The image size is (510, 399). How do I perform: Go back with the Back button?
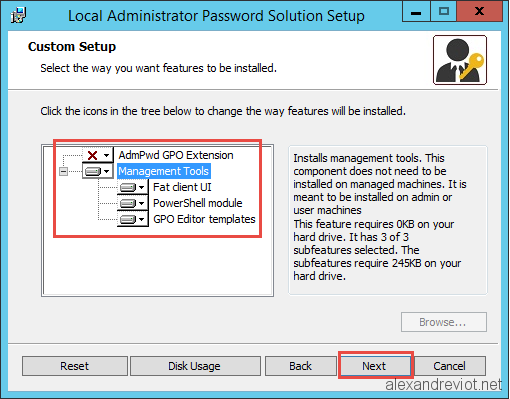click(x=300, y=366)
